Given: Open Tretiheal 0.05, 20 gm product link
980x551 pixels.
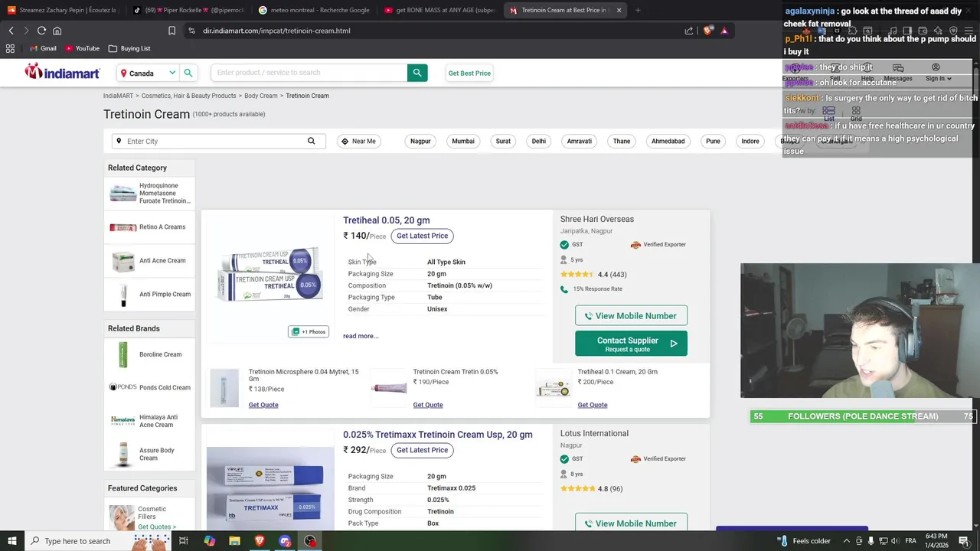Looking at the screenshot, I should [386, 220].
